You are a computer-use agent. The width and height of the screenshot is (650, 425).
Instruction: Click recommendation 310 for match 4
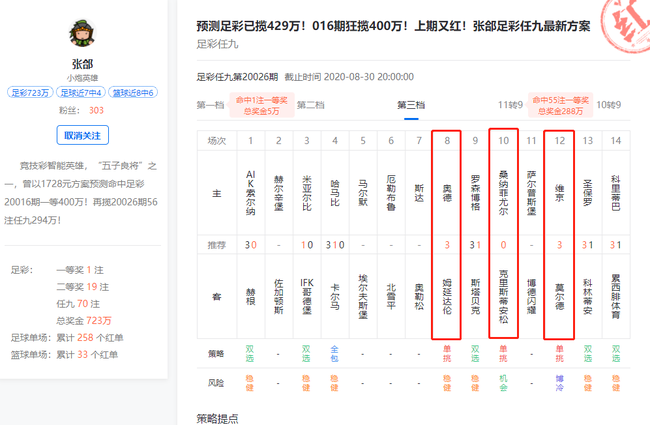click(335, 245)
